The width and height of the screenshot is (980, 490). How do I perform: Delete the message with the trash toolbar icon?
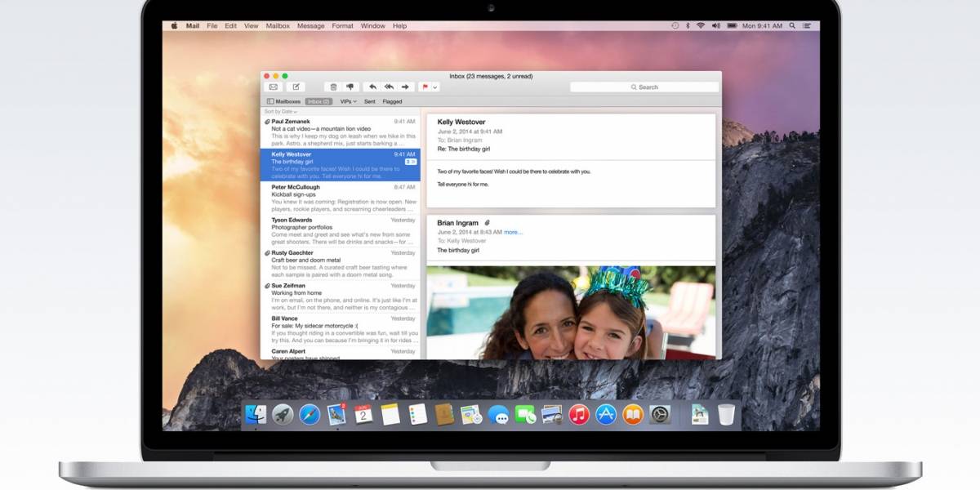pos(332,87)
